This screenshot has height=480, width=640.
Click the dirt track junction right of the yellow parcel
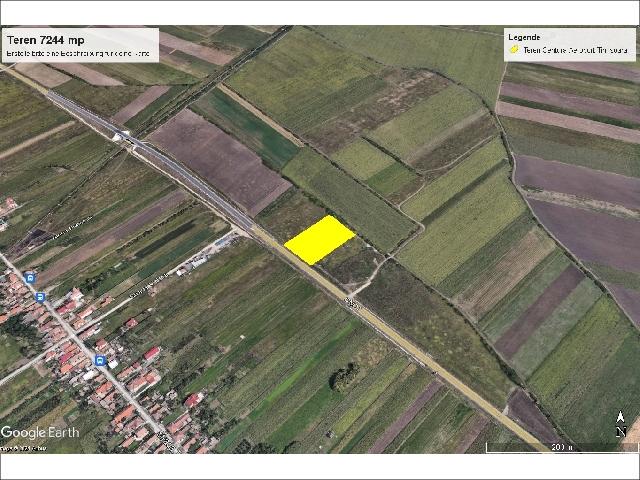coord(387,258)
